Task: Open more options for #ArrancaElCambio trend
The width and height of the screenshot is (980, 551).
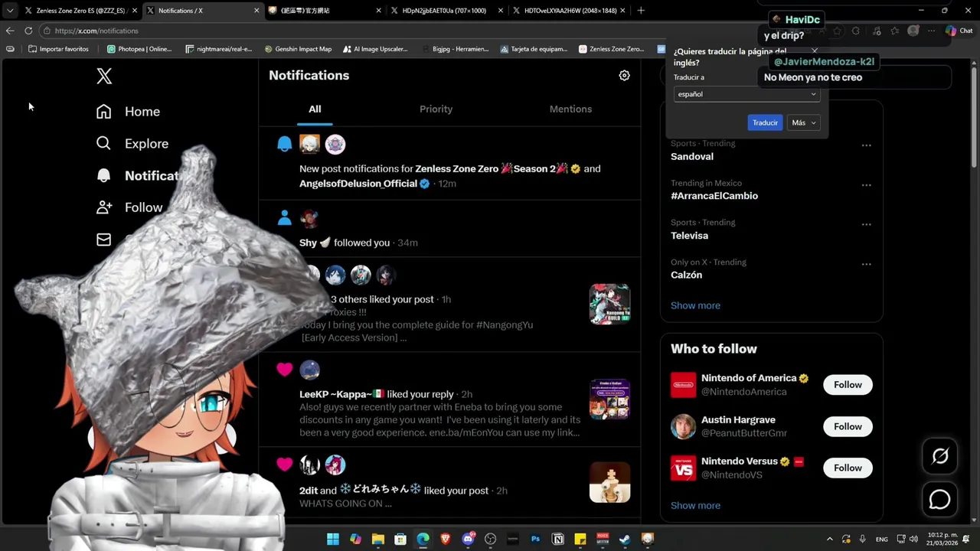Action: (866, 185)
